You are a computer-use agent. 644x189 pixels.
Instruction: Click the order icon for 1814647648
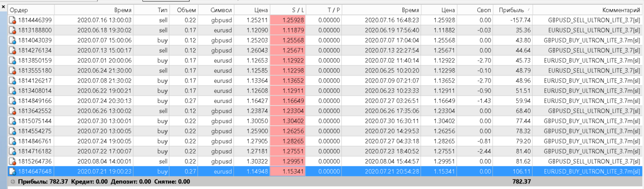pyautogui.click(x=13, y=171)
